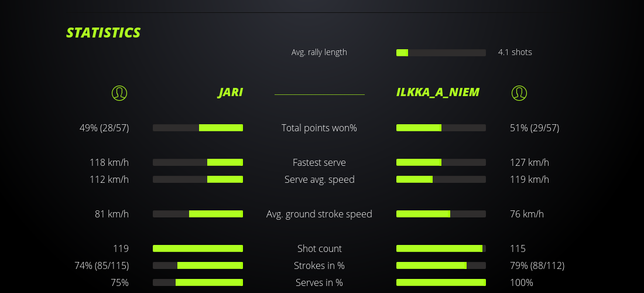
Task: Click Jari's 81 km/h ground stroke bar
Action: click(198, 214)
